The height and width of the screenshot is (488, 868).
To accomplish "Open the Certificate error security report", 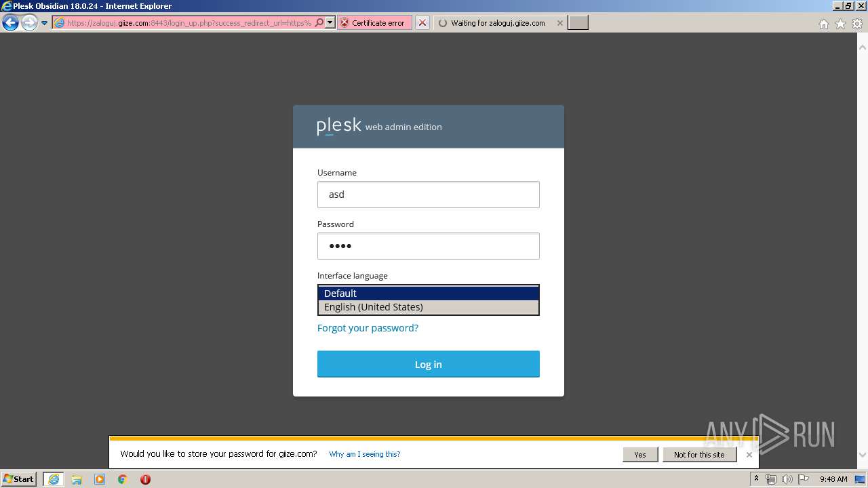I will point(374,23).
